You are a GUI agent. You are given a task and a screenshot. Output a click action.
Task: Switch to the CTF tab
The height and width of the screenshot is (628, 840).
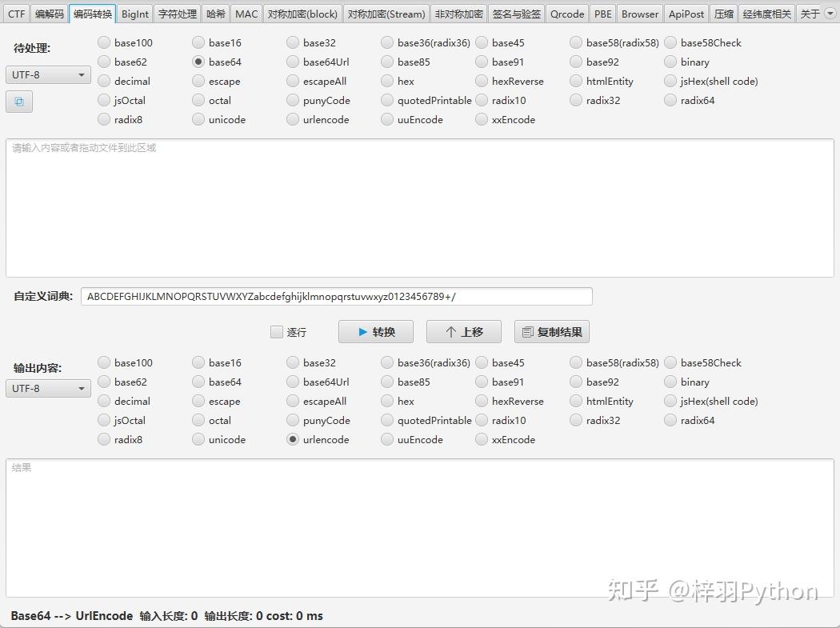click(17, 14)
